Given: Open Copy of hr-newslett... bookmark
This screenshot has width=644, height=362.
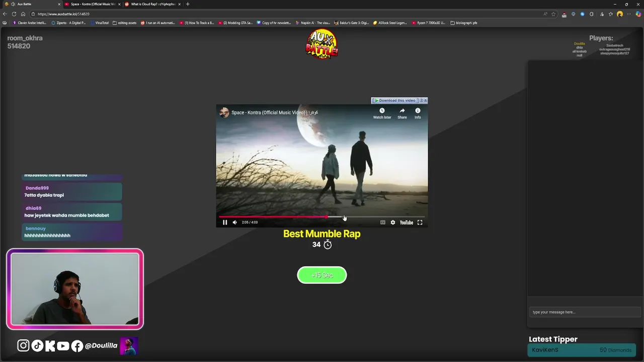Looking at the screenshot, I should tap(274, 23).
